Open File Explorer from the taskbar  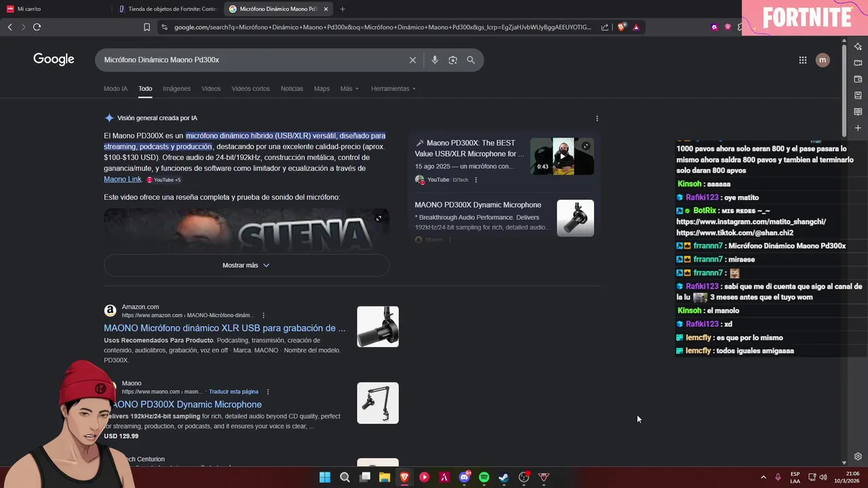(x=384, y=477)
